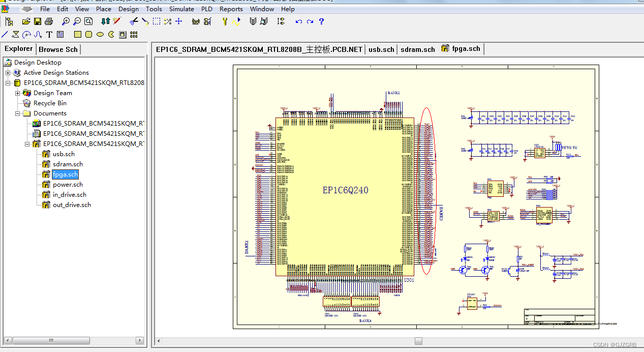Click the horizontal scrollbar right arrow
The image size is (644, 352).
pyautogui.click(x=140, y=340)
